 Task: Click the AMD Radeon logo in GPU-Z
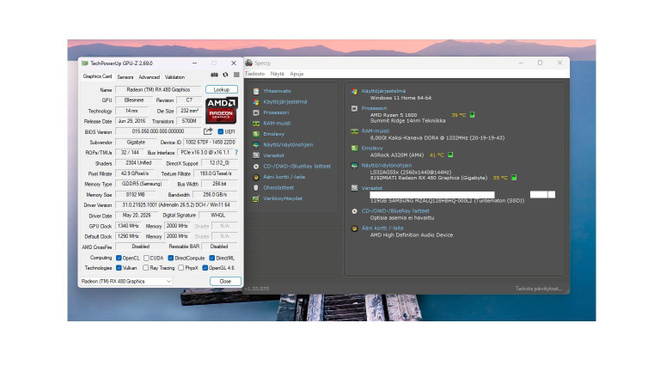click(x=221, y=110)
